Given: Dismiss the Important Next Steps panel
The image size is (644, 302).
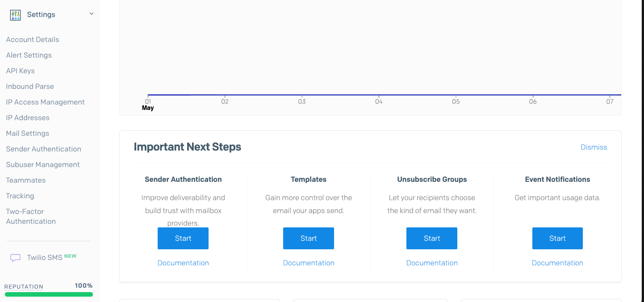Looking at the screenshot, I should (594, 147).
